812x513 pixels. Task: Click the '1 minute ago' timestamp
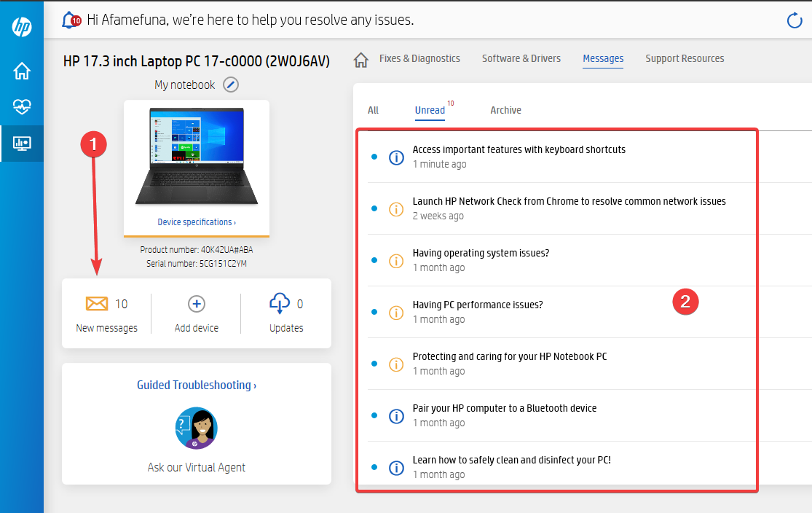(439, 164)
